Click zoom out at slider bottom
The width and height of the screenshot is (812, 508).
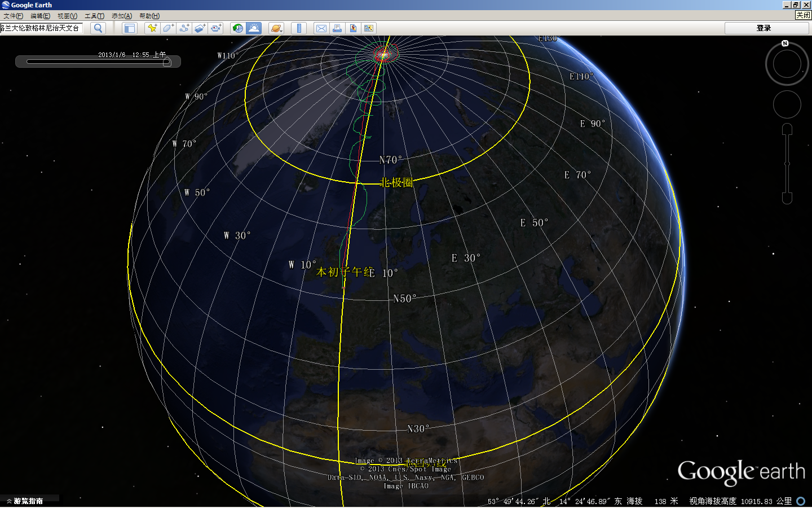787,198
